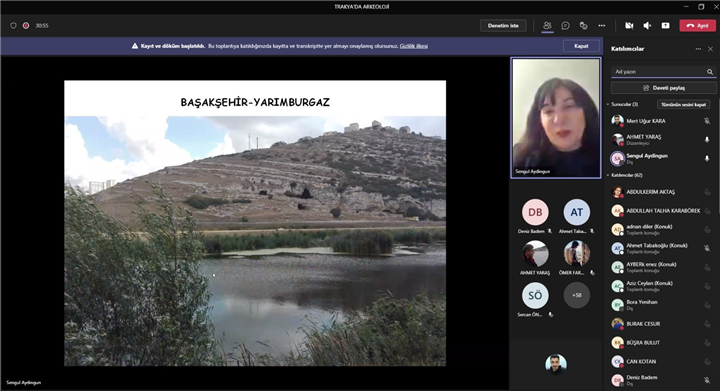
Task: Close the Katılımcılar panel
Action: 710,49
